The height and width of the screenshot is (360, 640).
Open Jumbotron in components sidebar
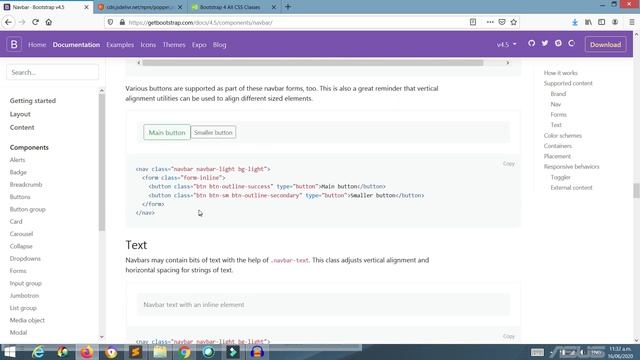[x=24, y=296]
